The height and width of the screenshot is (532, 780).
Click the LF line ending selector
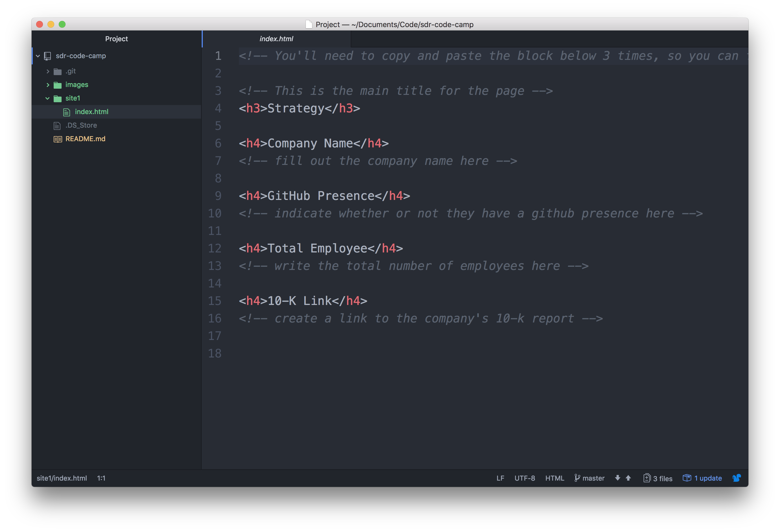coord(500,478)
